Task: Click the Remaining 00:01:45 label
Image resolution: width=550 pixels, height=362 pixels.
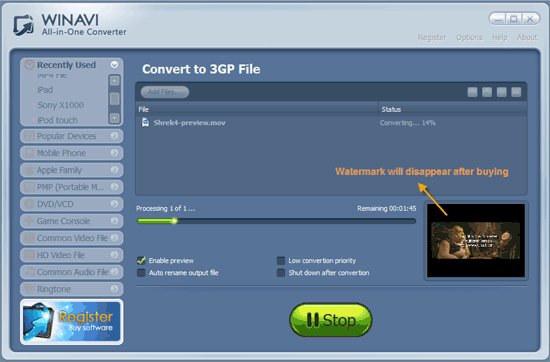Action: click(387, 209)
